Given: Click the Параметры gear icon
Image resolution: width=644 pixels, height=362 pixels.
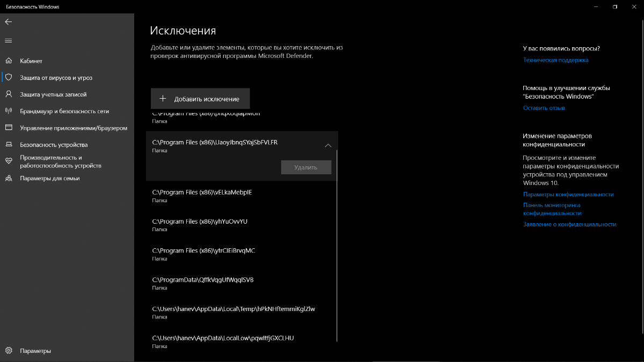Looking at the screenshot, I should pyautogui.click(x=8, y=351).
